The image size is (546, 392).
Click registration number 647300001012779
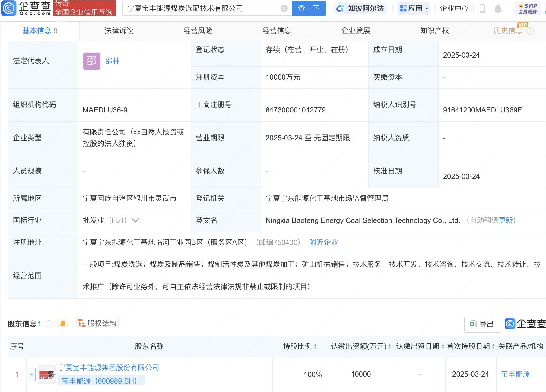coord(296,110)
